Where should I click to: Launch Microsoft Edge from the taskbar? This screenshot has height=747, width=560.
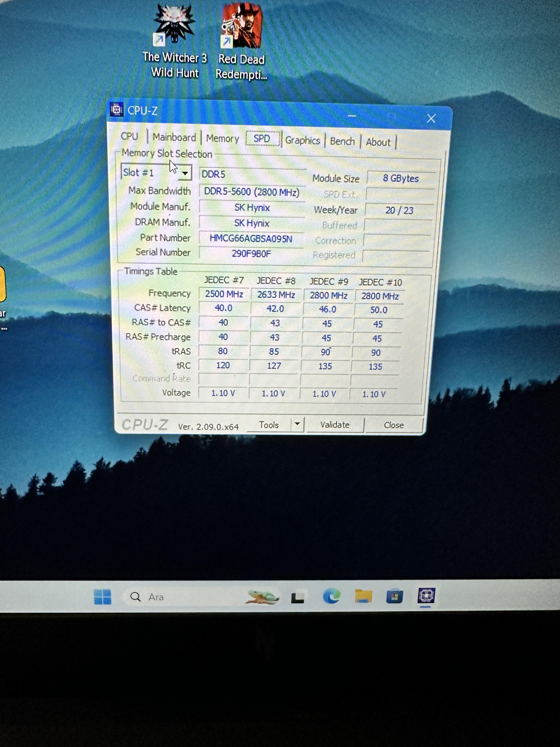331,596
